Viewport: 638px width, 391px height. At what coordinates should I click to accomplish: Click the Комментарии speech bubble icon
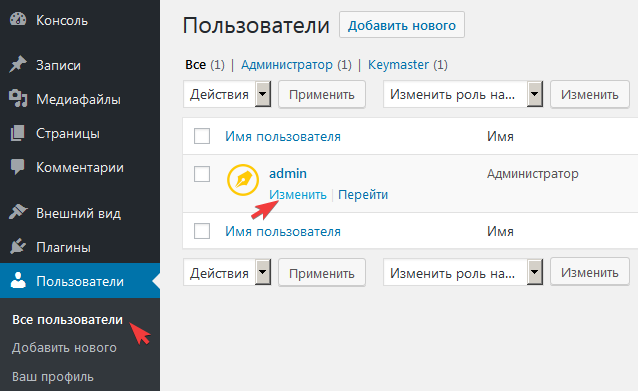coord(18,167)
